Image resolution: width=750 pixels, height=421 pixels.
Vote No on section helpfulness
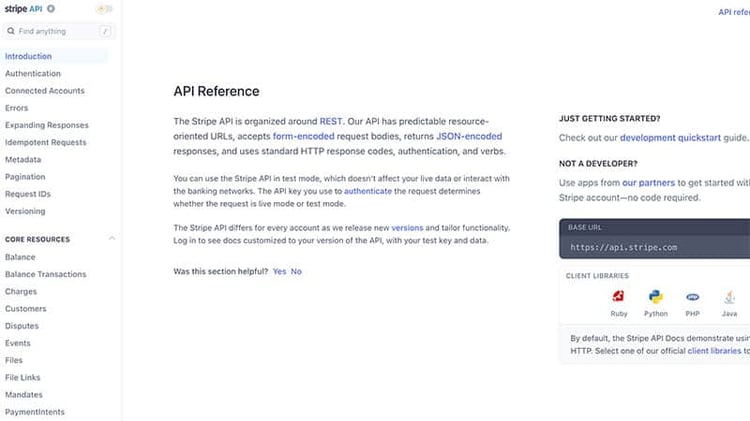296,271
